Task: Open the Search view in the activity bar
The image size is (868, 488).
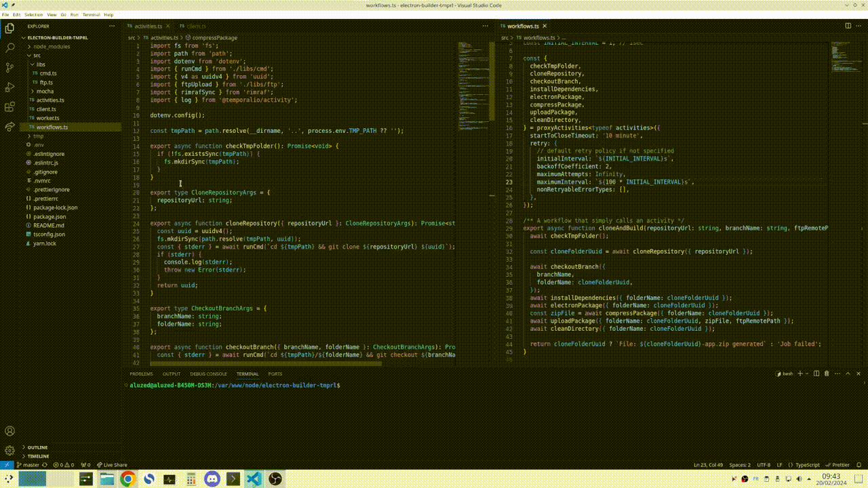Action: point(9,48)
